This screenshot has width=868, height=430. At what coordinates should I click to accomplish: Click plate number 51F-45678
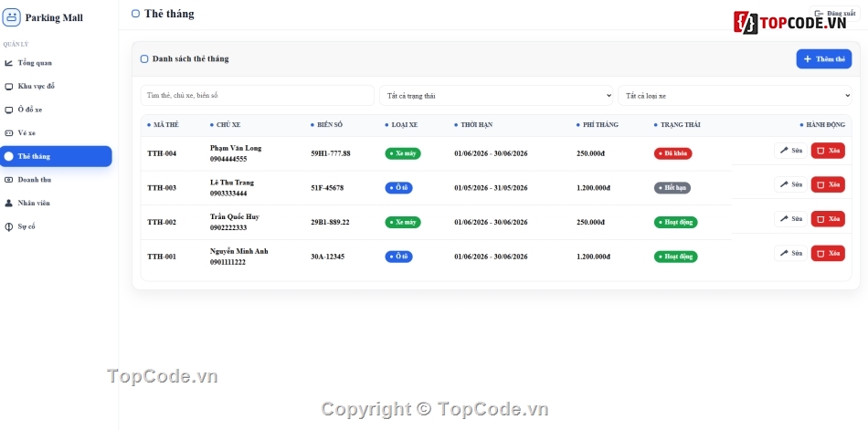point(327,187)
